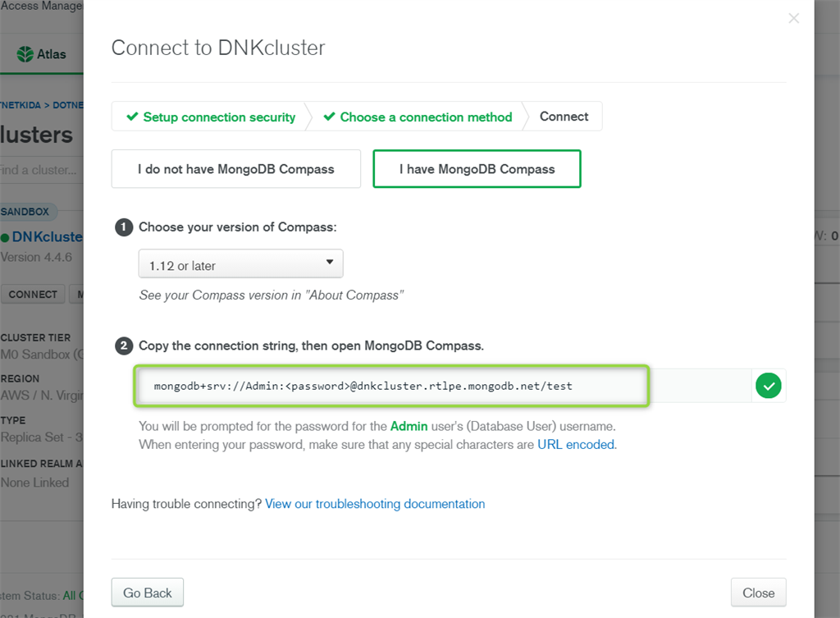
Task: Select the Connect step tab
Action: tap(564, 117)
